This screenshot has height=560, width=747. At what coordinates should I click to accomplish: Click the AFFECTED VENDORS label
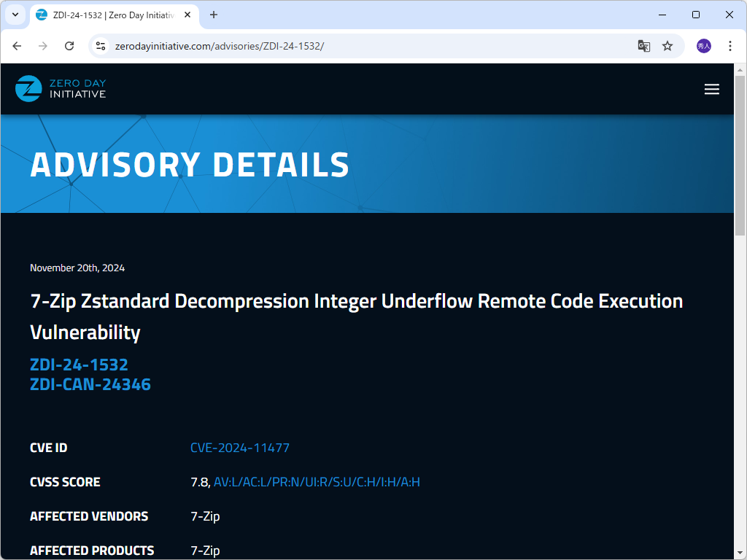pos(89,516)
